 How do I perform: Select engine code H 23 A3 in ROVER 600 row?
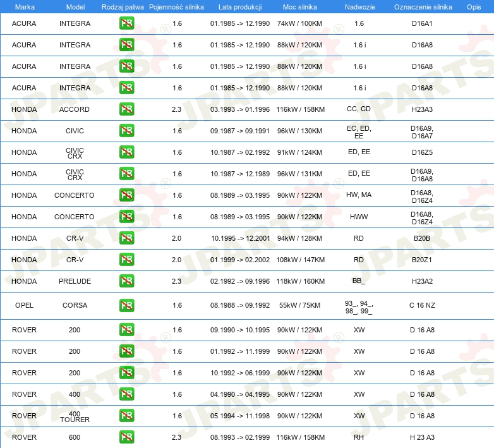[x=422, y=437]
